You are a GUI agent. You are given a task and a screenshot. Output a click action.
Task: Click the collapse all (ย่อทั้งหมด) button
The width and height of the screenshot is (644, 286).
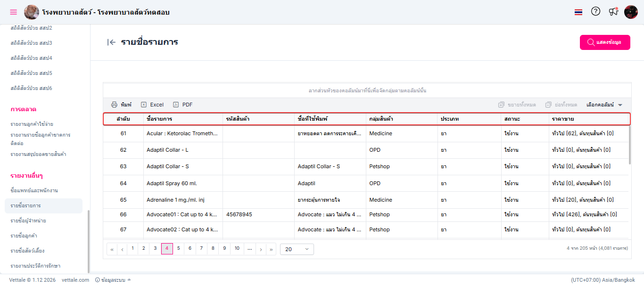coord(561,105)
